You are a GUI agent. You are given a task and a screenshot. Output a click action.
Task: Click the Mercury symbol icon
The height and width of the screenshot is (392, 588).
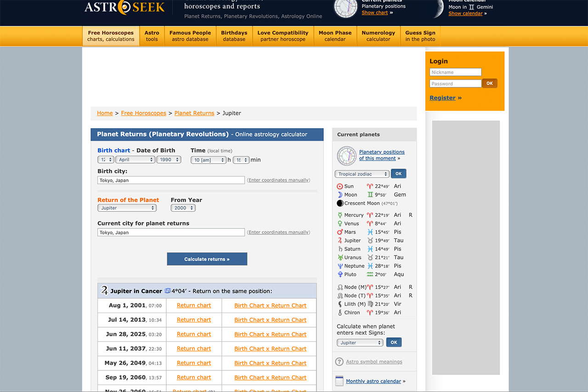340,215
